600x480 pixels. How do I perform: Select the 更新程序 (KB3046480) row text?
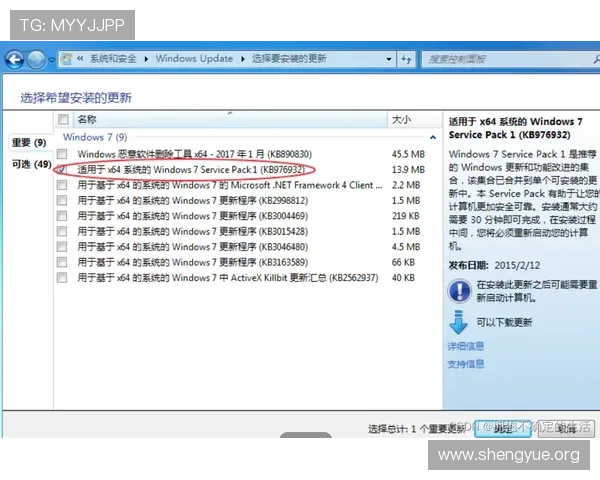tap(192, 247)
